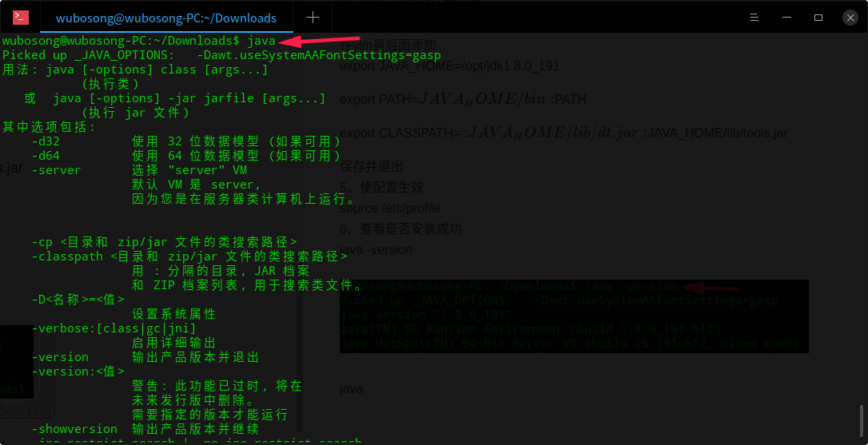The height and width of the screenshot is (445, 868).
Task: Click the prompt line ending in '$ java'
Action: point(138,41)
